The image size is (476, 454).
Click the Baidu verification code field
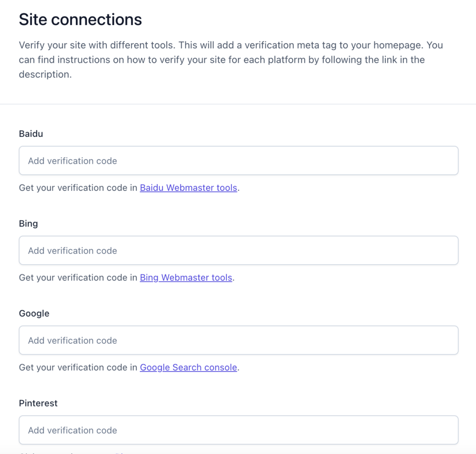coord(238,161)
